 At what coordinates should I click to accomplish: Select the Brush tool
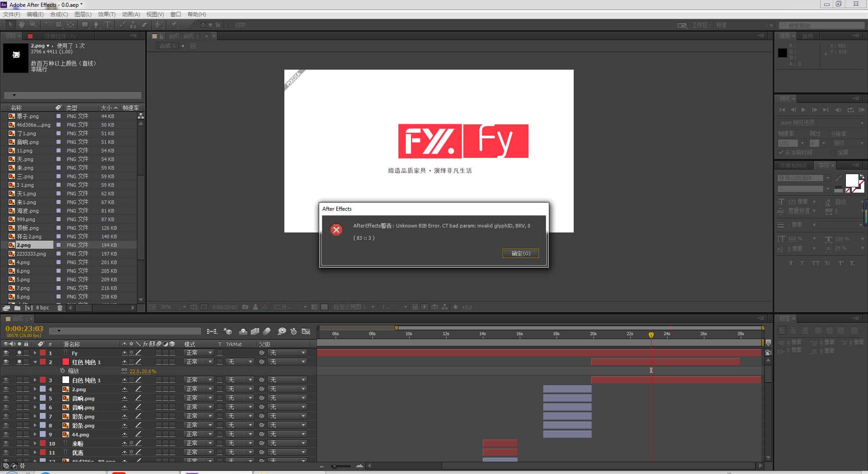(x=123, y=25)
